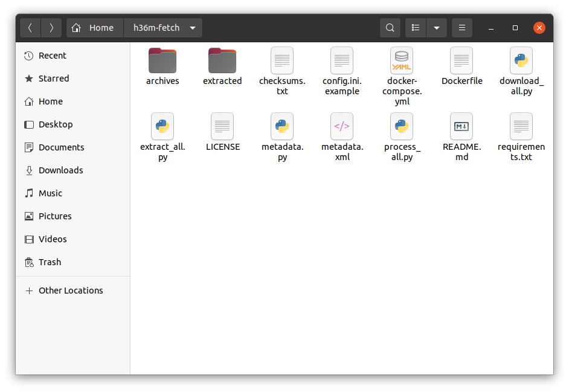Close the file manager window
Screen dimensions: 569x392
[x=539, y=28]
